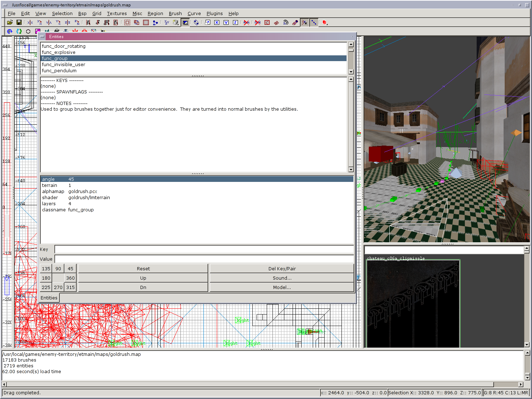The image size is (532, 399).
Task: Click the red patch wireframe icon
Action: coord(276,22)
